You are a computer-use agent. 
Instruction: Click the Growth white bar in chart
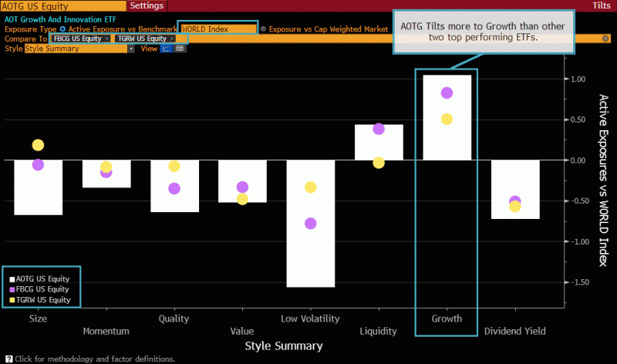(447, 139)
